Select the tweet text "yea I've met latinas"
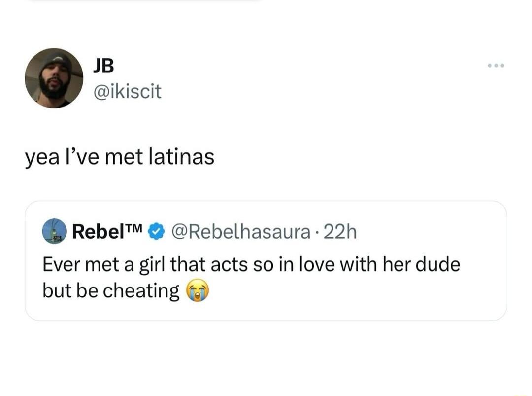The height and width of the screenshot is (396, 532). [120, 157]
